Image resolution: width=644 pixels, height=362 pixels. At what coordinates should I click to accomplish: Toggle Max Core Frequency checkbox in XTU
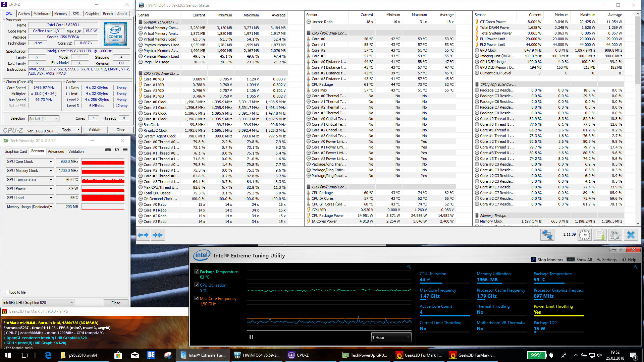click(x=197, y=298)
